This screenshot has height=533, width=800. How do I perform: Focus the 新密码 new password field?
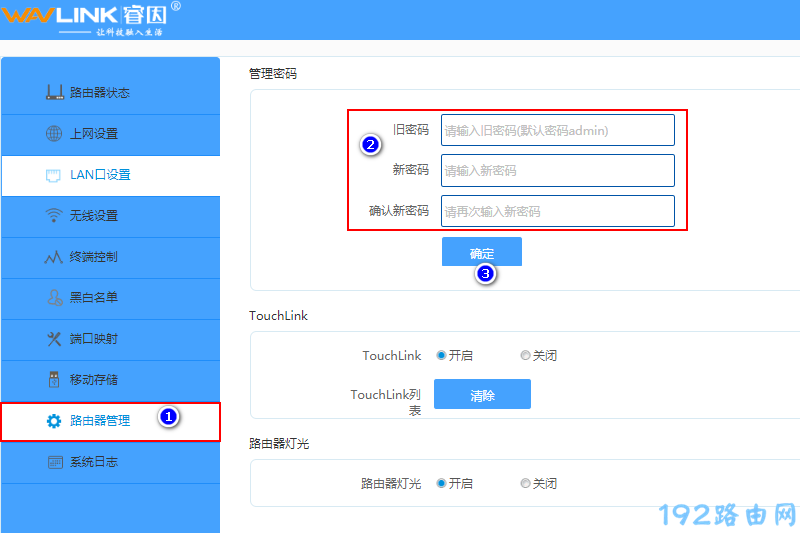[x=557, y=171]
